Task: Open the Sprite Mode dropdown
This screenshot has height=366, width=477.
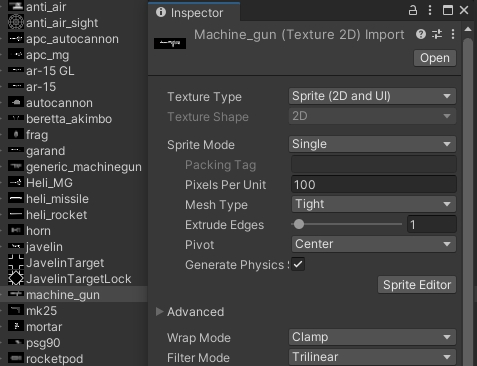Action: coord(372,144)
